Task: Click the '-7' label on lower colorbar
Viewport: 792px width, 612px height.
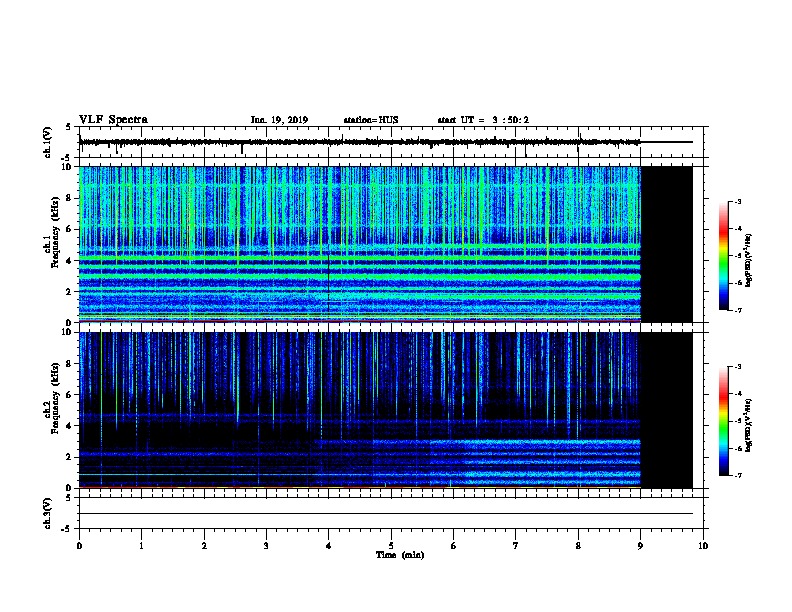Action: pos(737,475)
